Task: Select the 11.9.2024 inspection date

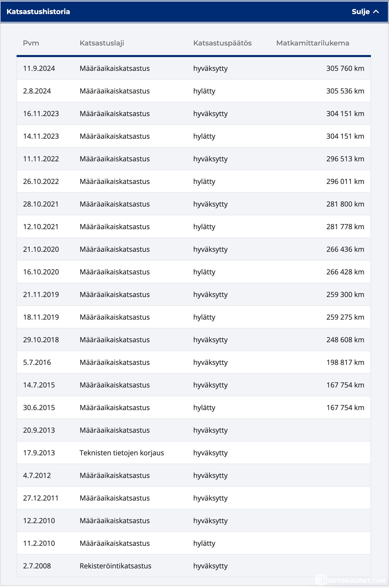Action: click(x=39, y=68)
